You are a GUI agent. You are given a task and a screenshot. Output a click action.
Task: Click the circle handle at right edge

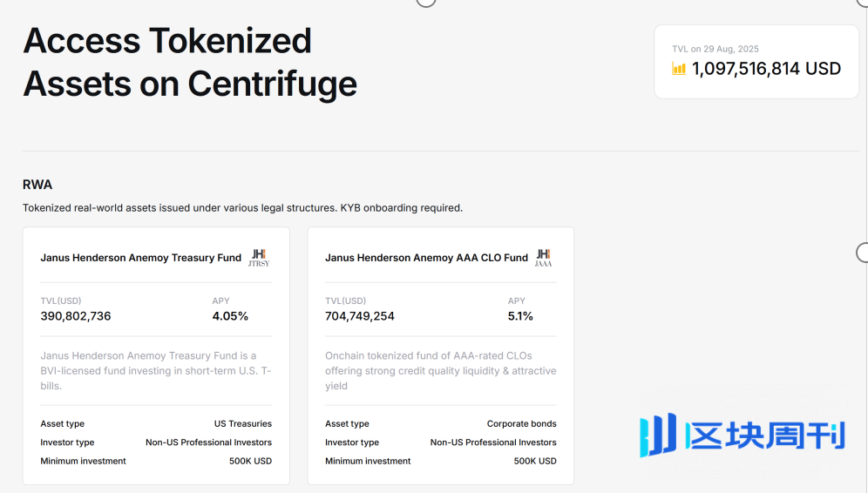click(862, 253)
